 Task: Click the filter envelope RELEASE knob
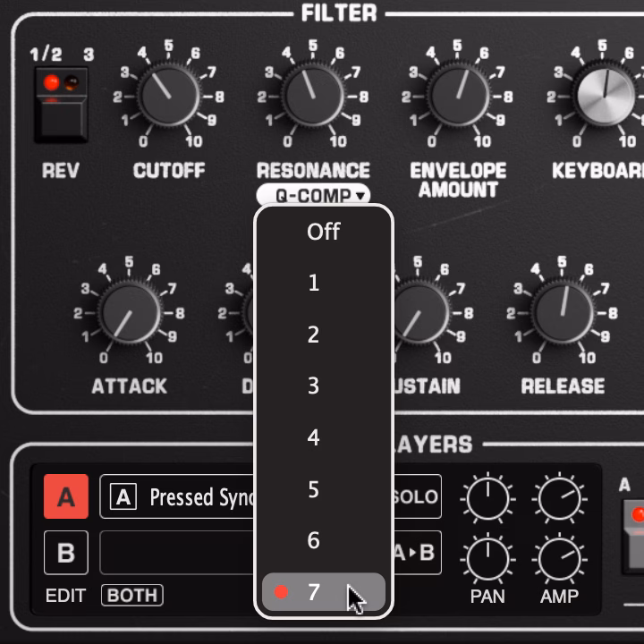coord(563,312)
